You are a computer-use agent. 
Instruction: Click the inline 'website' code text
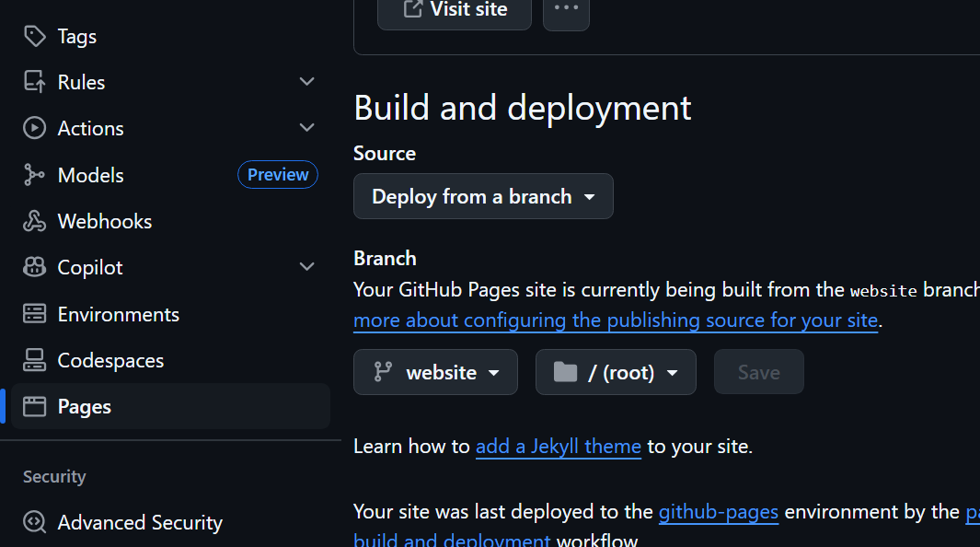point(883,291)
